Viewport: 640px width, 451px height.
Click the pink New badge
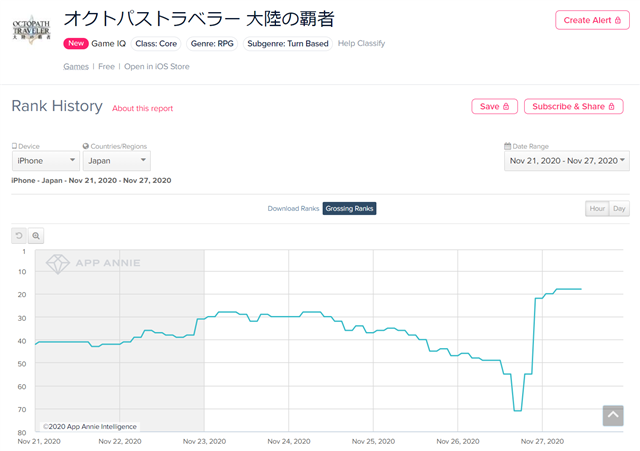[76, 43]
